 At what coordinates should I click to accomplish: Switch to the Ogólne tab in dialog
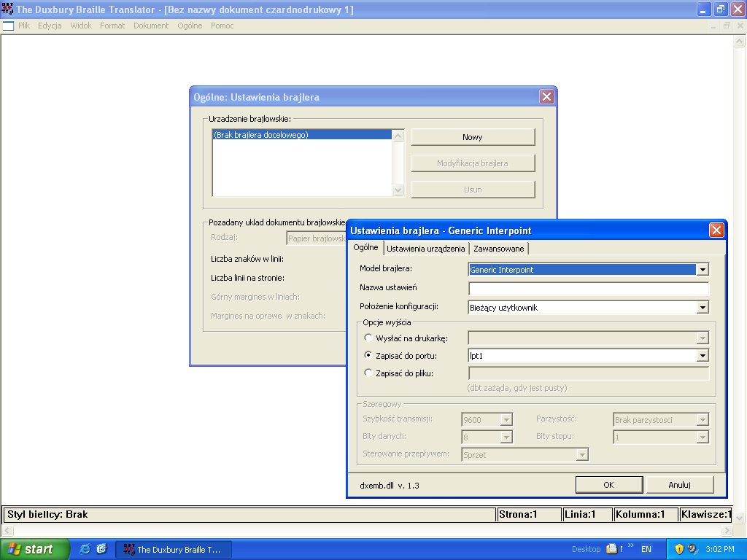(x=366, y=248)
